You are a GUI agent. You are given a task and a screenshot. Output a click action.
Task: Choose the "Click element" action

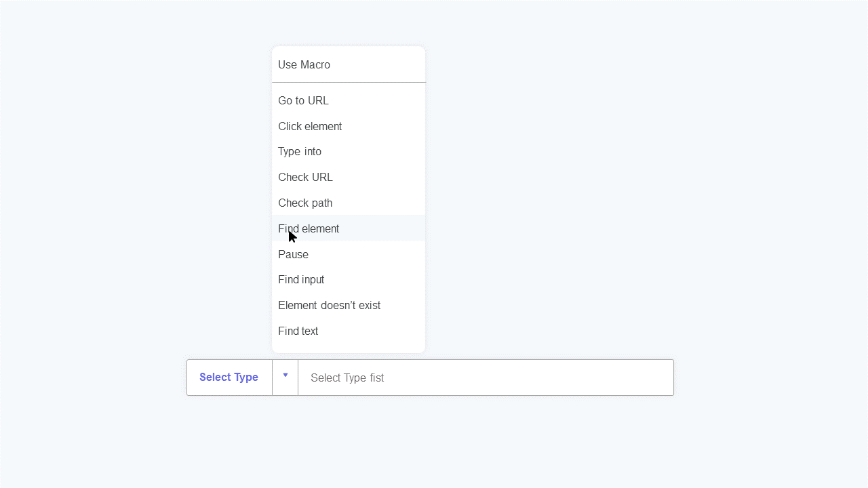[x=310, y=126]
